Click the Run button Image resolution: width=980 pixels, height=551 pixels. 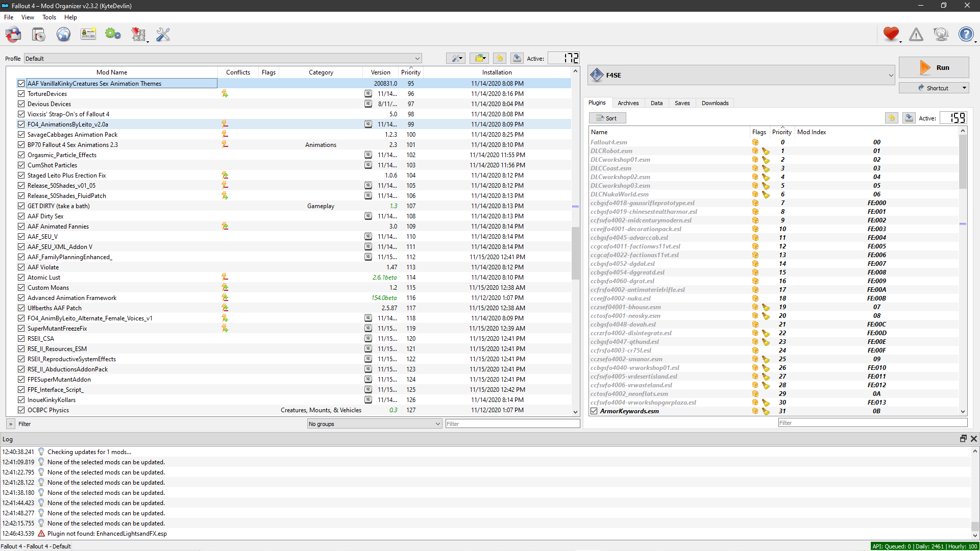click(x=934, y=67)
